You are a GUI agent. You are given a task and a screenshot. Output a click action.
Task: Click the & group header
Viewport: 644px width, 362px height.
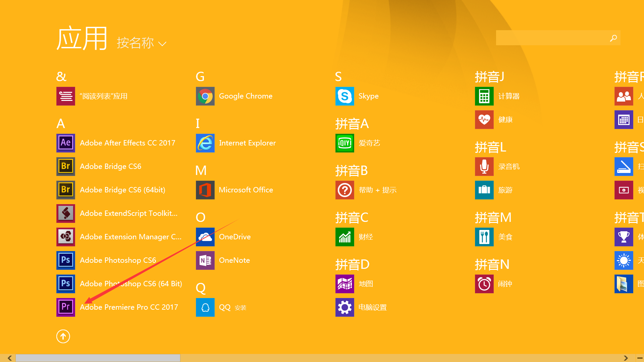coord(61,77)
